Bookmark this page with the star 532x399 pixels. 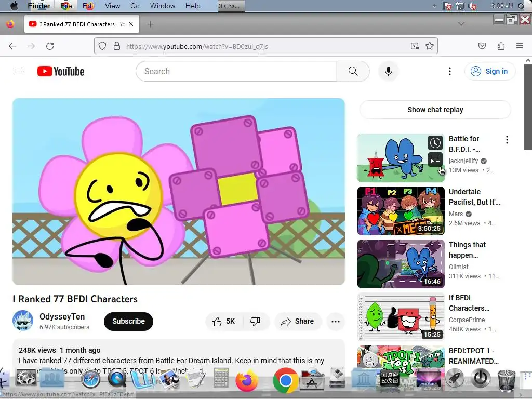tap(430, 46)
